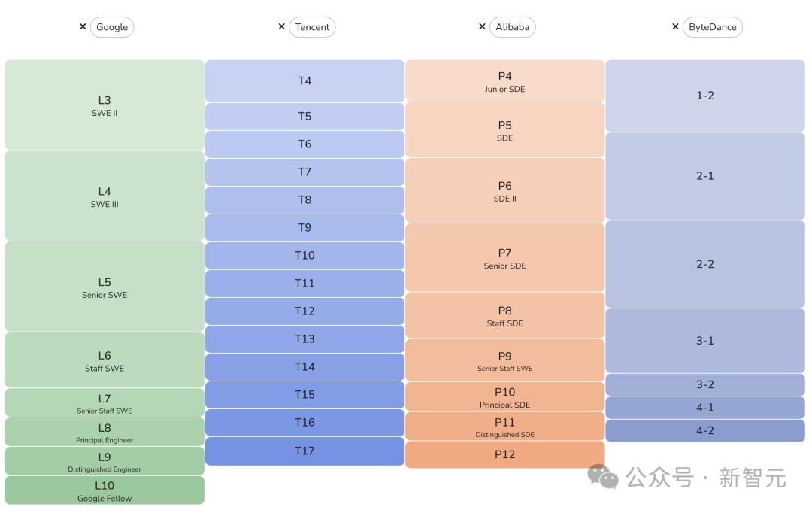812x510 pixels.
Task: Remove Alibaba with its X icon
Action: coord(482,26)
